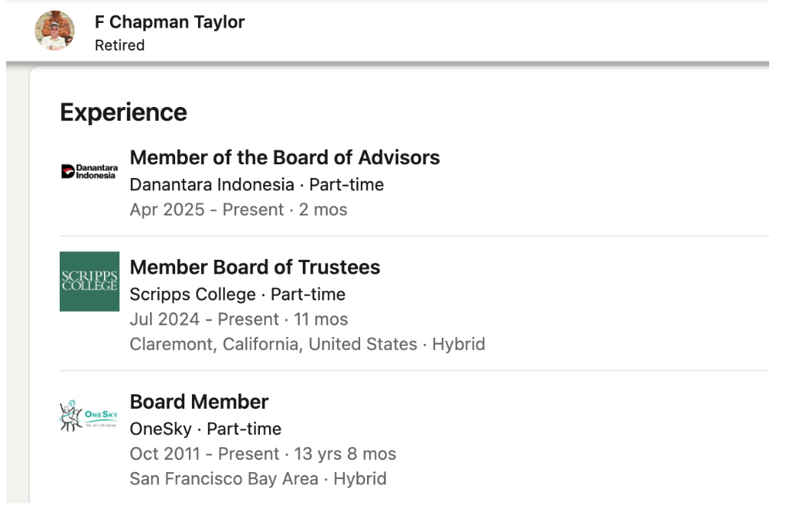The width and height of the screenshot is (812, 518).
Task: Click F Chapman Taylor's profile photo
Action: pyautogui.click(x=55, y=31)
